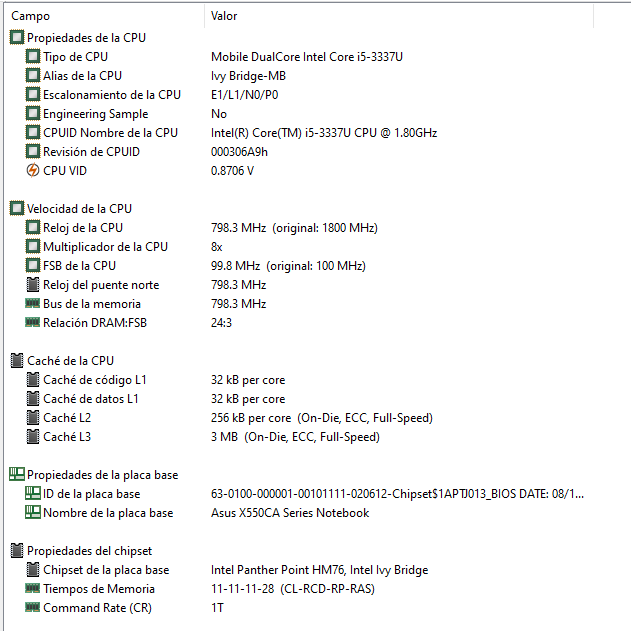631x631 pixels.
Task: Select the Velocidad de la CPU heading text
Action: click(x=79, y=209)
